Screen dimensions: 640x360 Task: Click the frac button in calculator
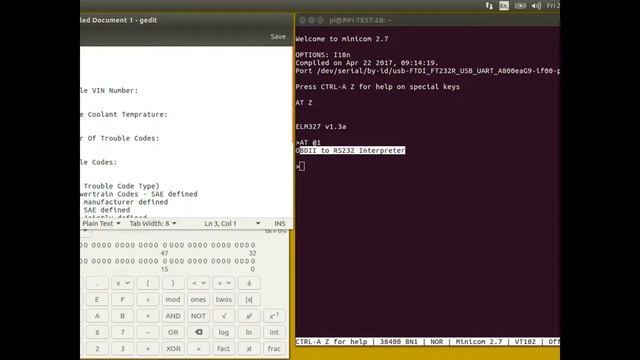pos(274,349)
